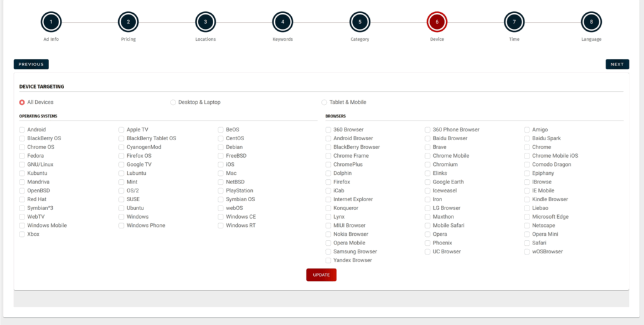Enable the Android operating system checkbox
The height and width of the screenshot is (325, 644).
click(x=23, y=129)
